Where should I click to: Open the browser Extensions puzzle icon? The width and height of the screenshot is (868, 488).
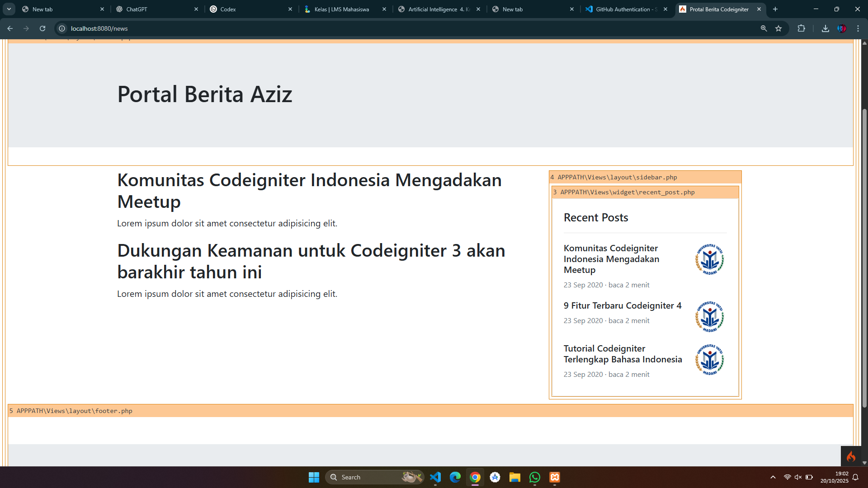click(801, 28)
